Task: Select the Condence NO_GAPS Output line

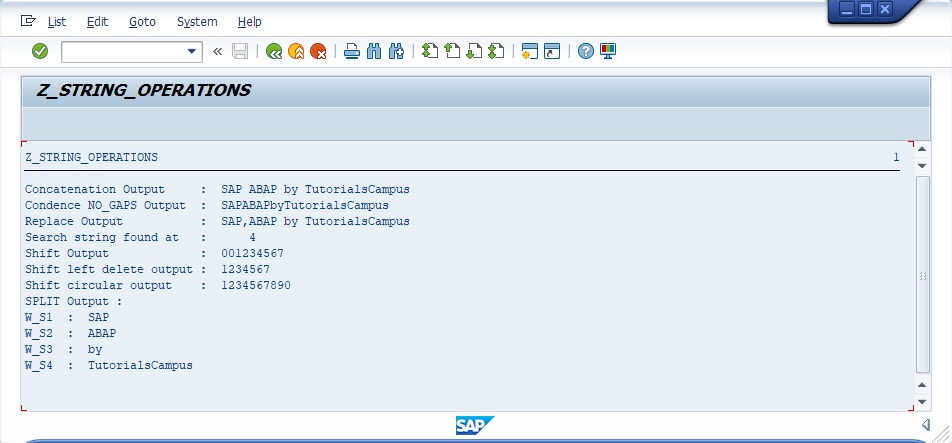Action: click(x=206, y=205)
